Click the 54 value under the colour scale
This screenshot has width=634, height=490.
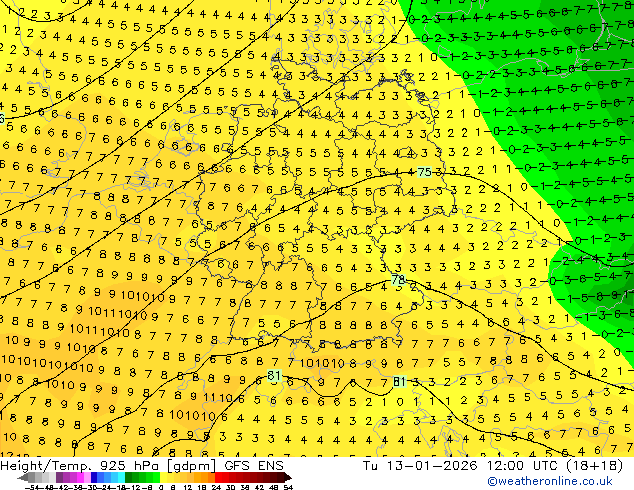click(x=288, y=487)
